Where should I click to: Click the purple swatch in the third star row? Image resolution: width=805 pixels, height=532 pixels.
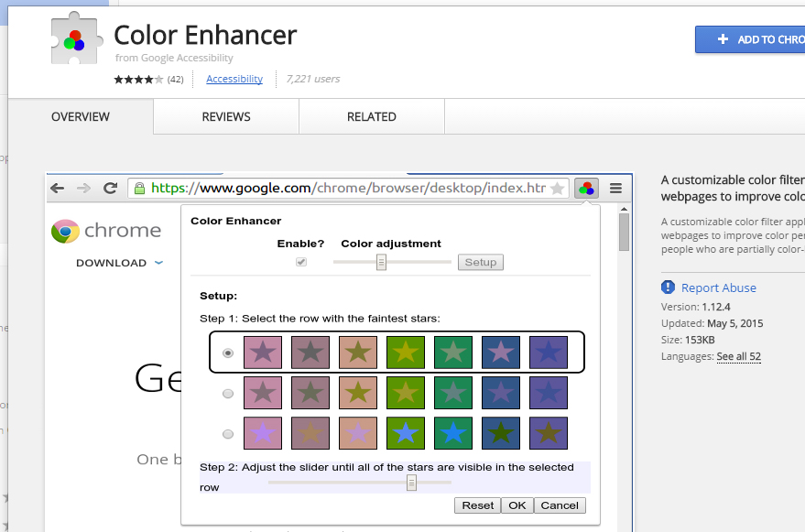coord(549,433)
